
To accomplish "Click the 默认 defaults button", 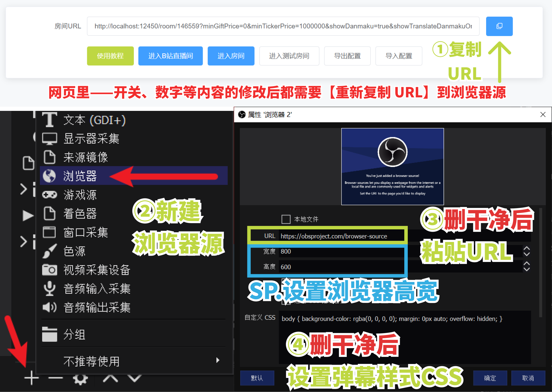I will [x=257, y=378].
